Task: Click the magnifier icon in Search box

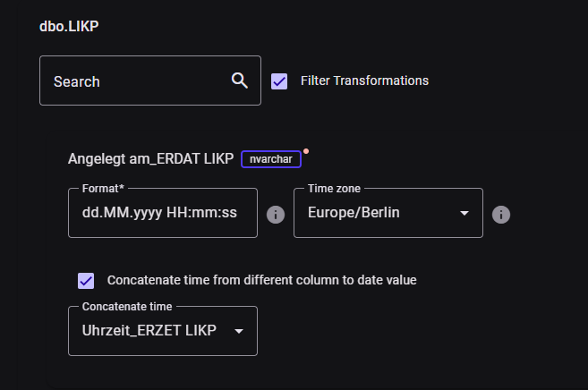Action: pyautogui.click(x=239, y=81)
